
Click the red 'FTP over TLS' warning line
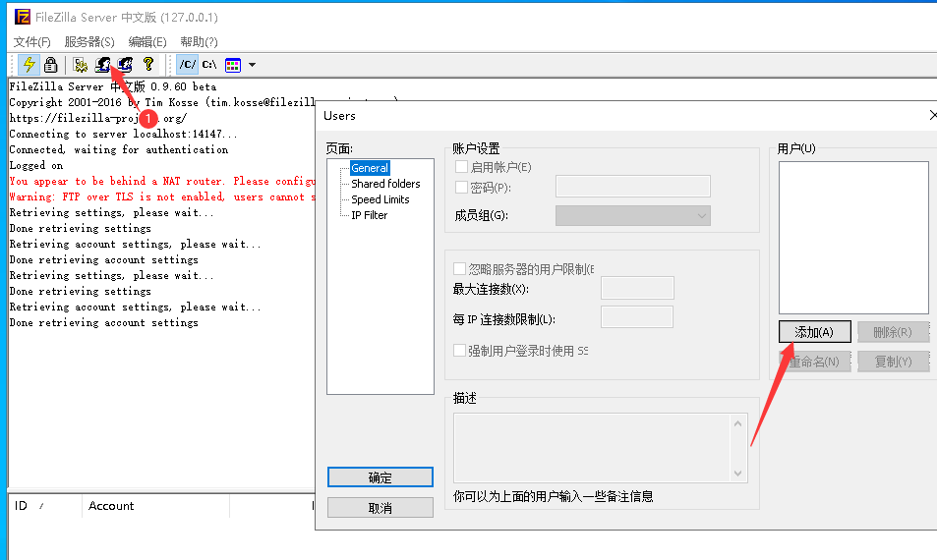[x=162, y=196]
